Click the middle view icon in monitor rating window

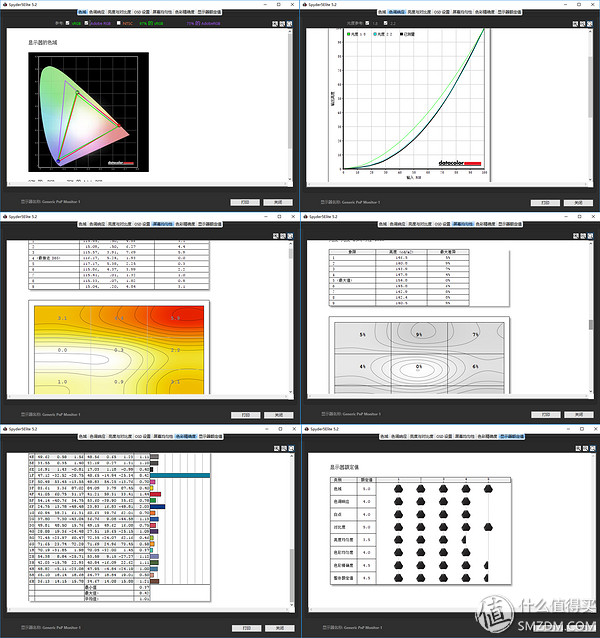(585, 448)
